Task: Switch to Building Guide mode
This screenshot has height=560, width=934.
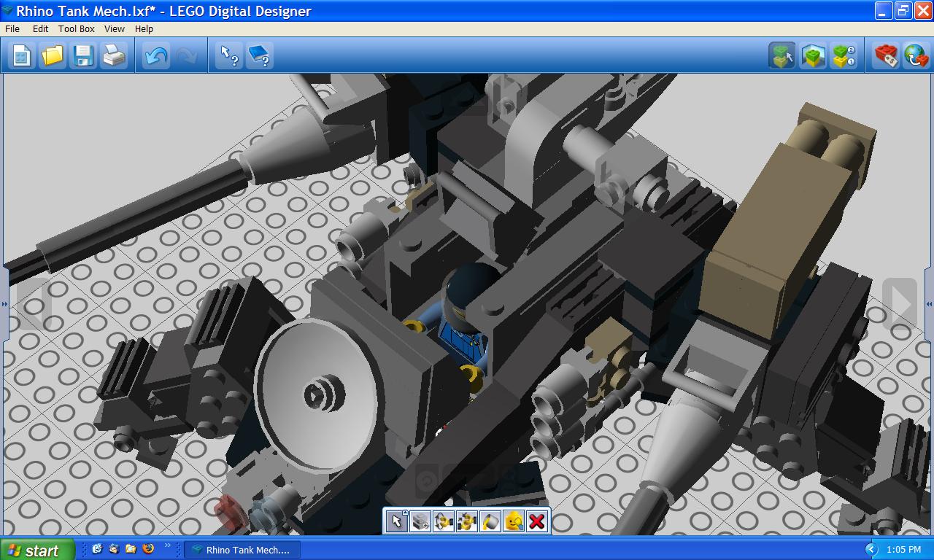Action: pyautogui.click(x=844, y=55)
